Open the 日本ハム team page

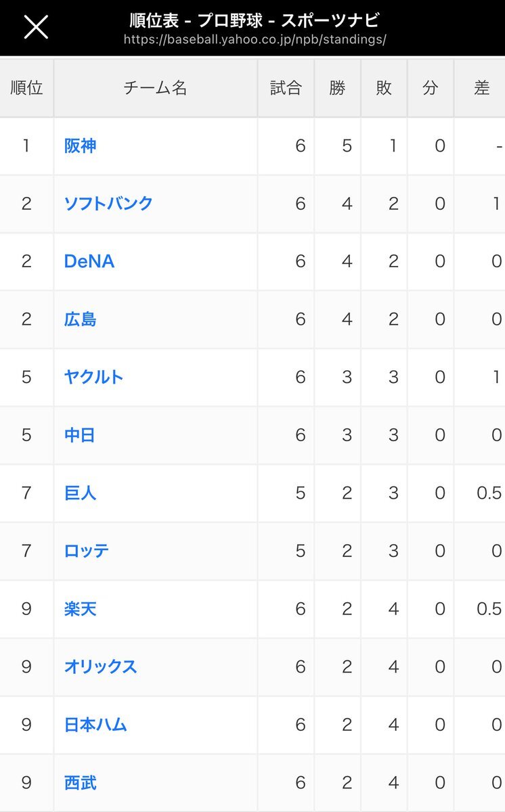pyautogui.click(x=95, y=725)
